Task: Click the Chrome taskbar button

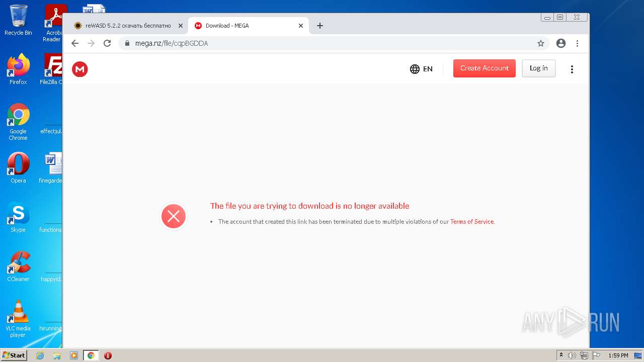Action: (x=91, y=355)
